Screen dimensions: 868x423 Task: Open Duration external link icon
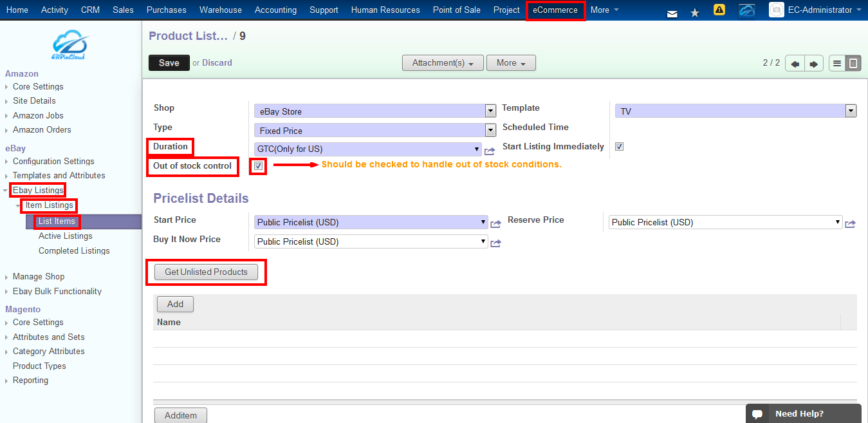[490, 151]
